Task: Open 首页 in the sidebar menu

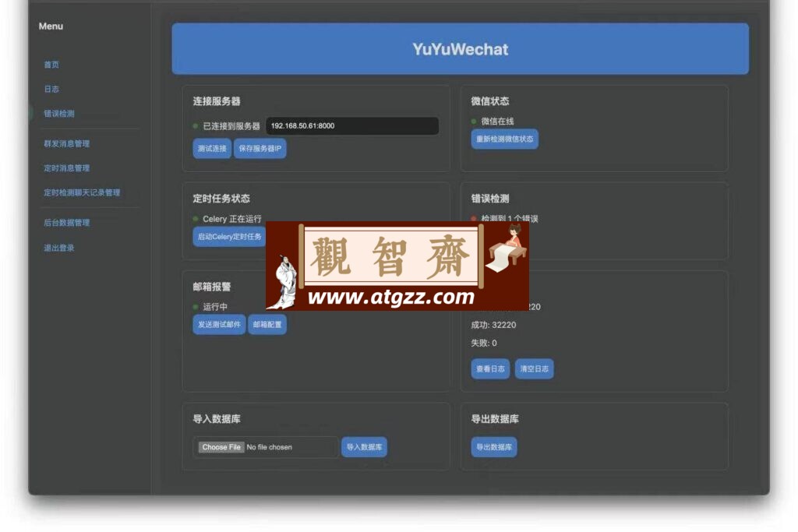Action: pos(51,65)
